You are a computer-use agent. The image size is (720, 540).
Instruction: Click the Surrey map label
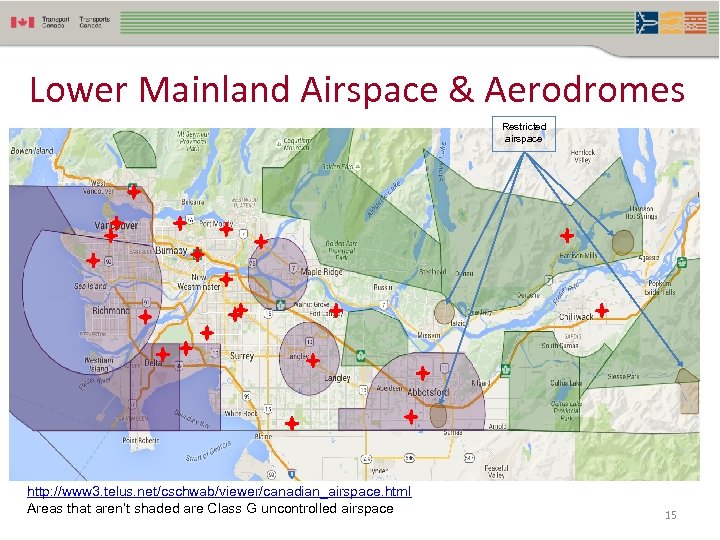242,356
